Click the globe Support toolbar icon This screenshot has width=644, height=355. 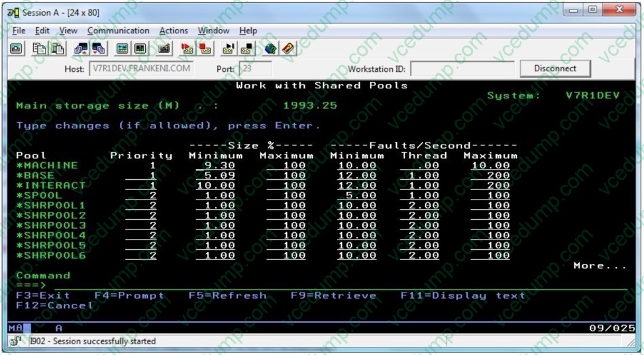coord(271,49)
